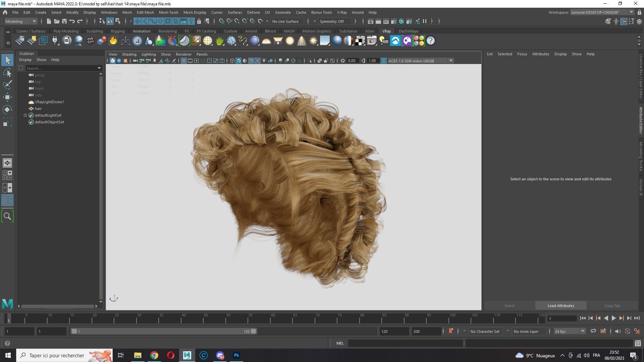Click the Redo arrow icon
This screenshot has width=644, height=362.
pyautogui.click(x=80, y=21)
